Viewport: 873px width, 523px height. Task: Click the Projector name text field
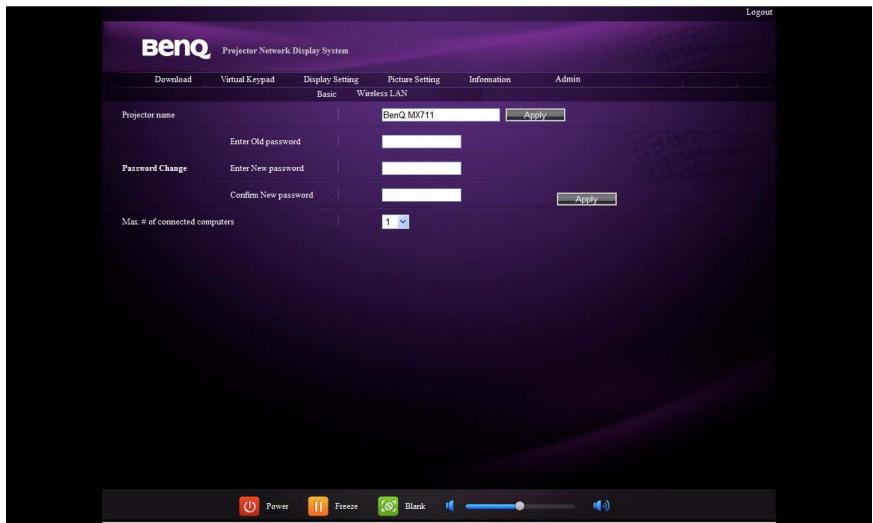tap(440, 115)
